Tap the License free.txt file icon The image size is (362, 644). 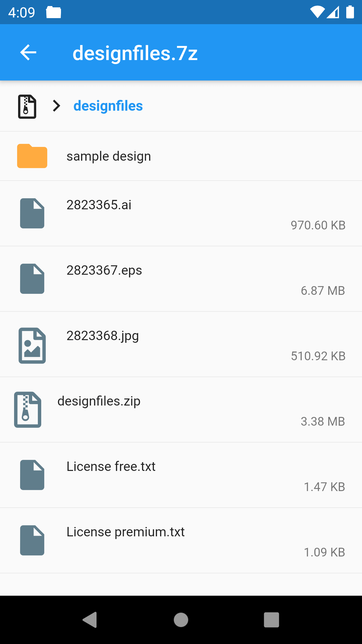point(32,475)
